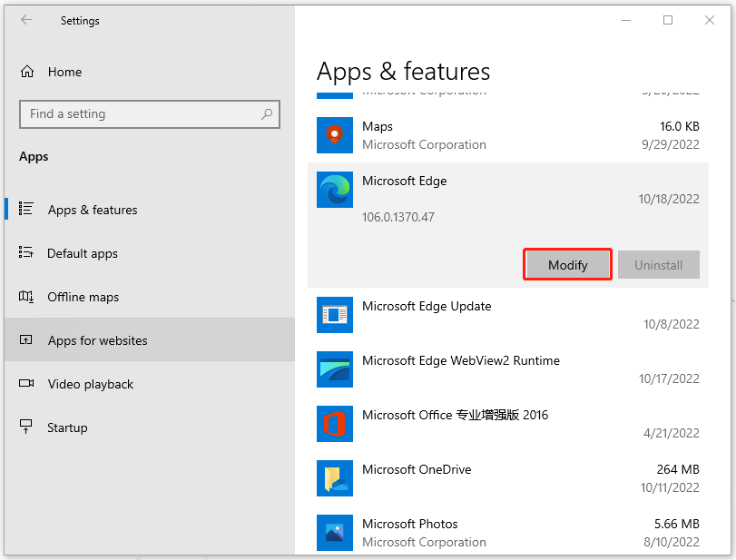This screenshot has height=560, width=736.
Task: Go to the Startup settings
Action: coord(68,427)
